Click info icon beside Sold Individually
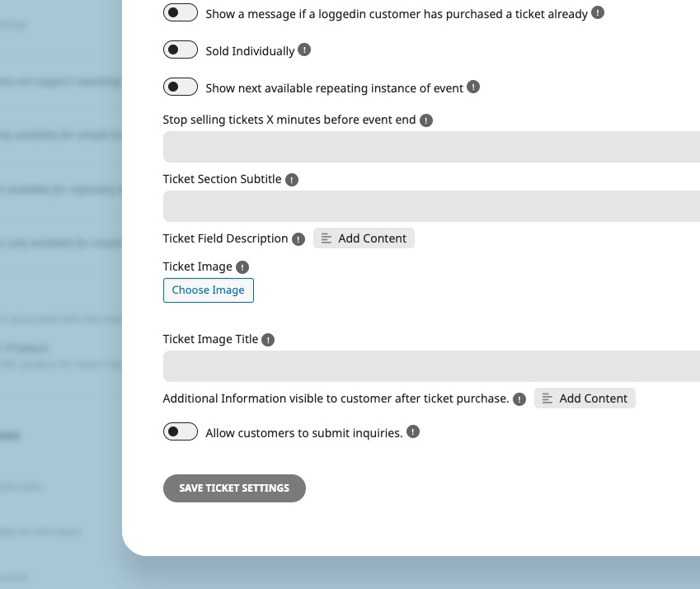 coord(304,49)
